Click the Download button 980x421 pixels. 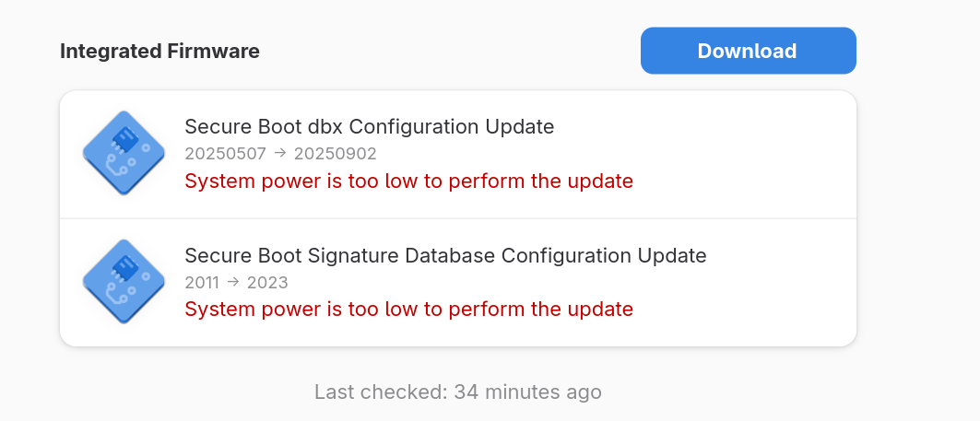[x=748, y=51]
